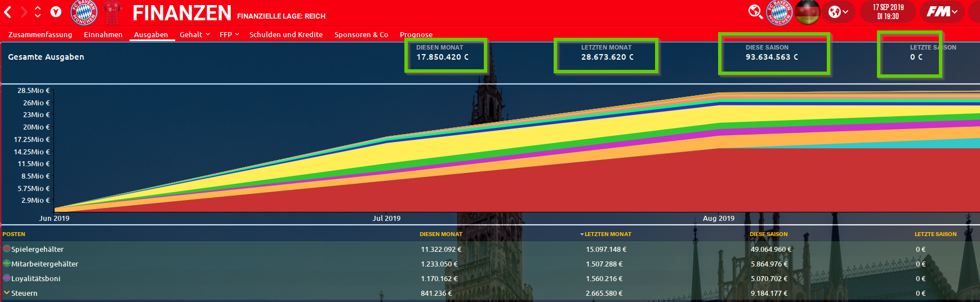Click the date 17 SEP 2019 button
Viewport: 980px width, 302px height.
[888, 12]
